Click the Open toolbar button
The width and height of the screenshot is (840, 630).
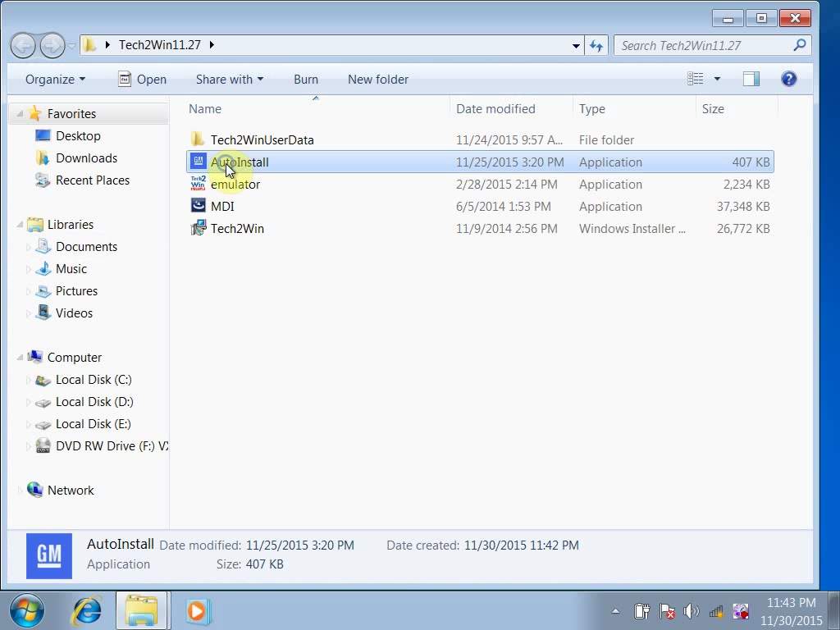tap(142, 80)
